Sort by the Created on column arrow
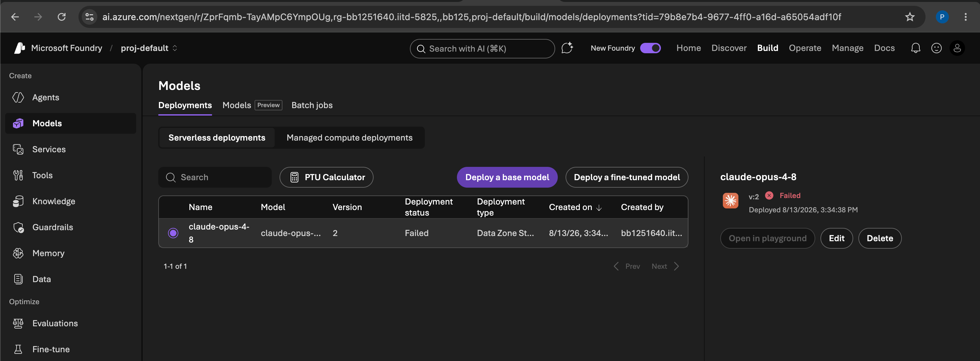Screen dimensions: 980x361 point(599,207)
